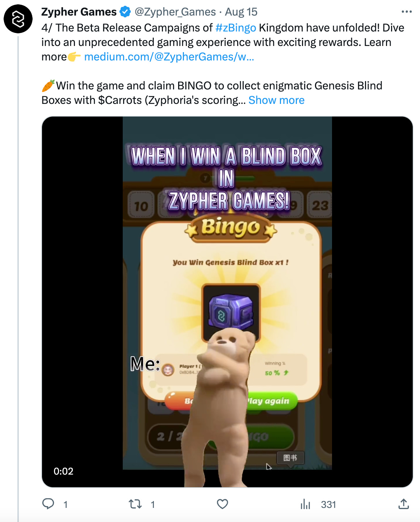Click the Play again button in video

[x=271, y=401]
